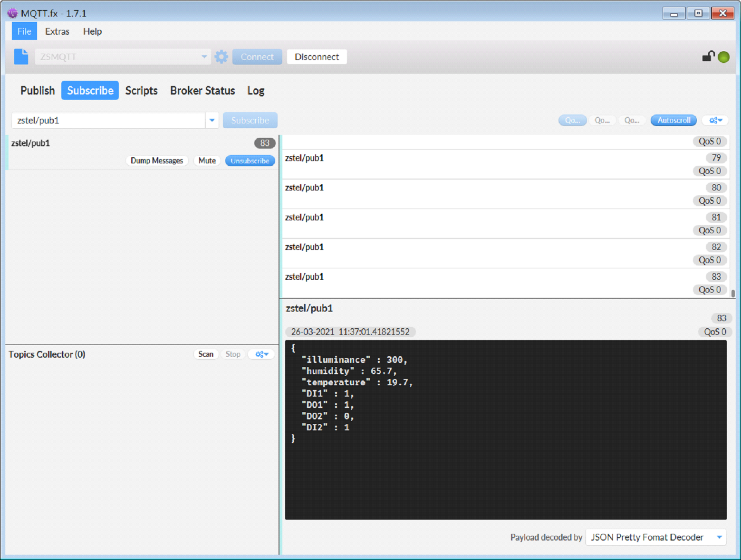The height and width of the screenshot is (560, 741).
Task: Click the QoS 0 badge in message detail
Action: click(x=715, y=332)
